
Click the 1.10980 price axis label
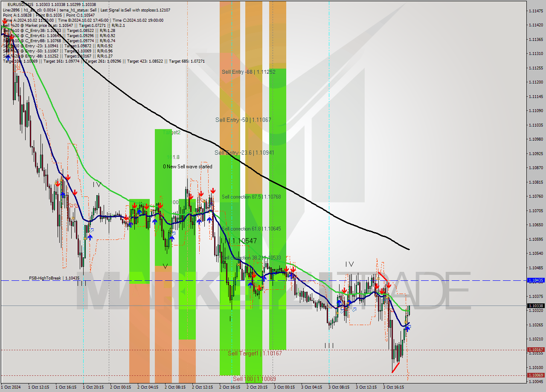click(x=536, y=139)
